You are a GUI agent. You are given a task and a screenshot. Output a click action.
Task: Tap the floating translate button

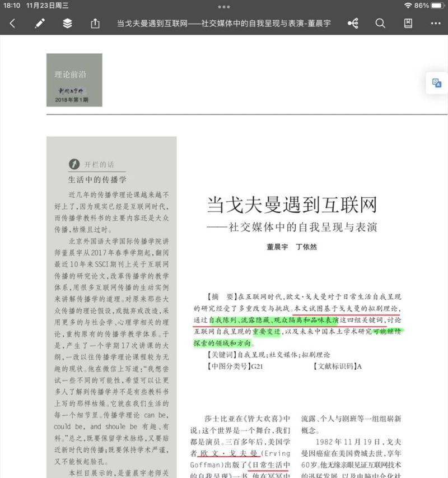(437, 83)
